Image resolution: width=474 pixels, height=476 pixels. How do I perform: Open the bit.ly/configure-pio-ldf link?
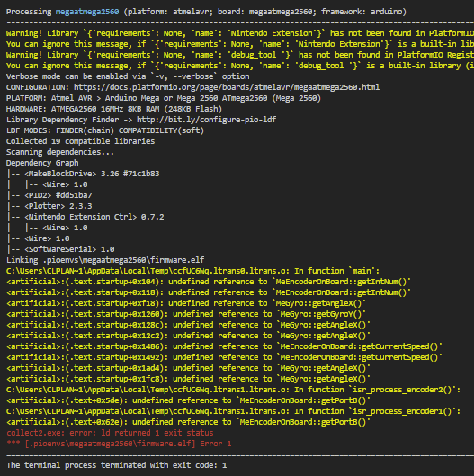[206, 120]
